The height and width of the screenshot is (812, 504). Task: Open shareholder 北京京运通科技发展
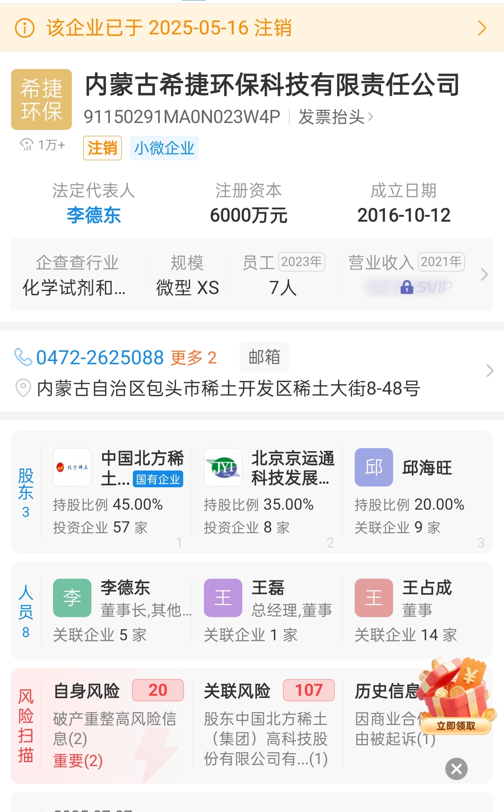click(267, 492)
